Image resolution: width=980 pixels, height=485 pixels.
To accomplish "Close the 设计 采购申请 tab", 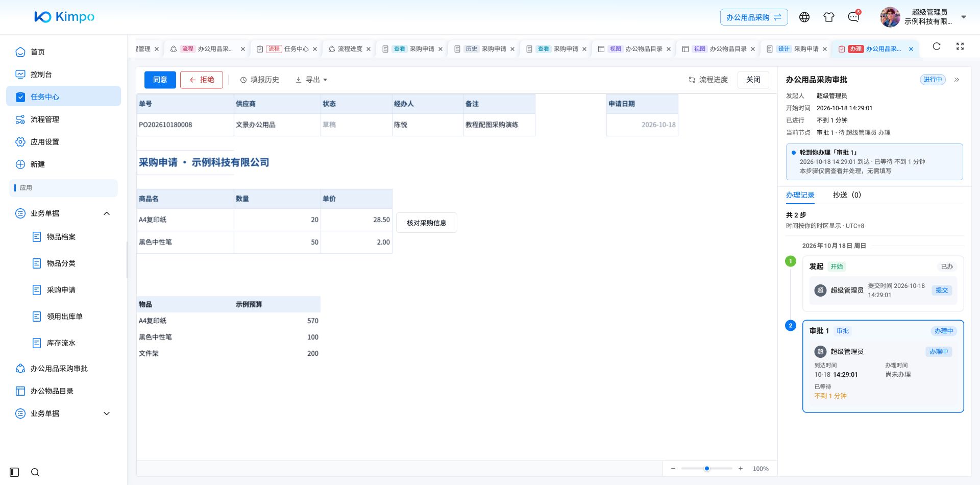I will [x=825, y=49].
